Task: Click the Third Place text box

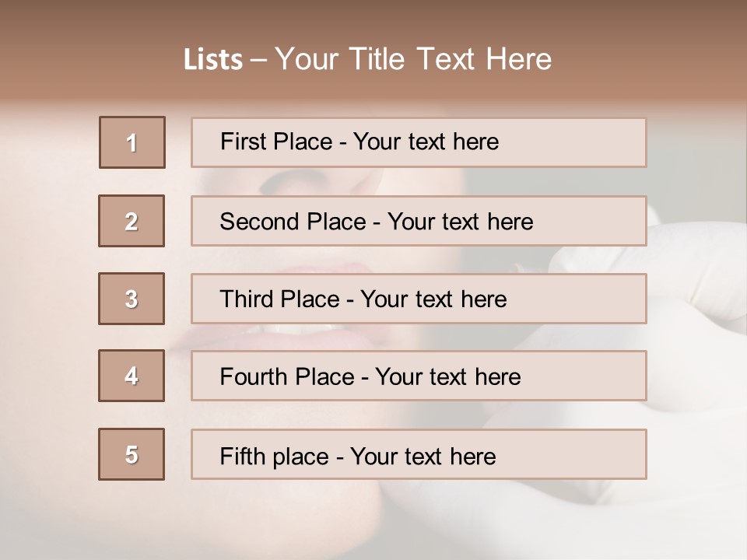Action: tap(419, 299)
